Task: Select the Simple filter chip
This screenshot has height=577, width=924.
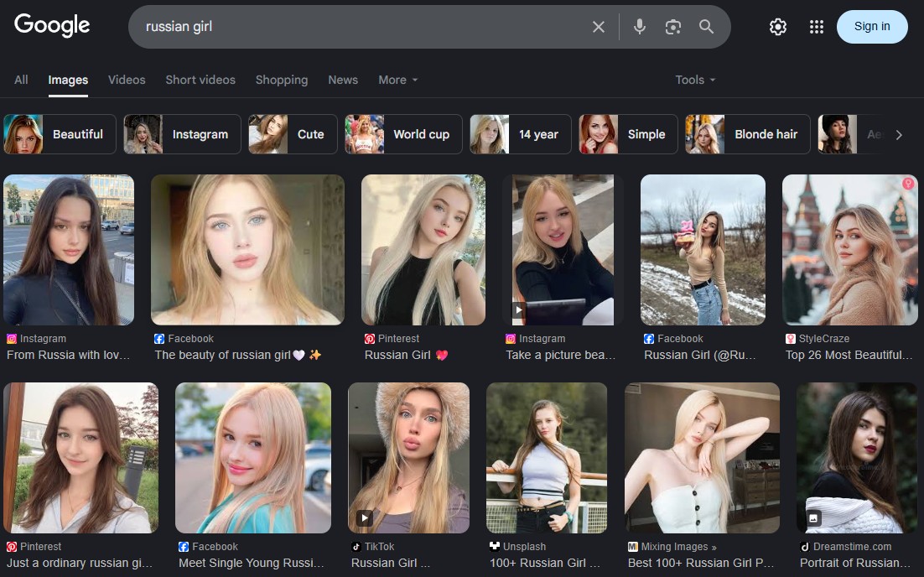Action: point(628,134)
